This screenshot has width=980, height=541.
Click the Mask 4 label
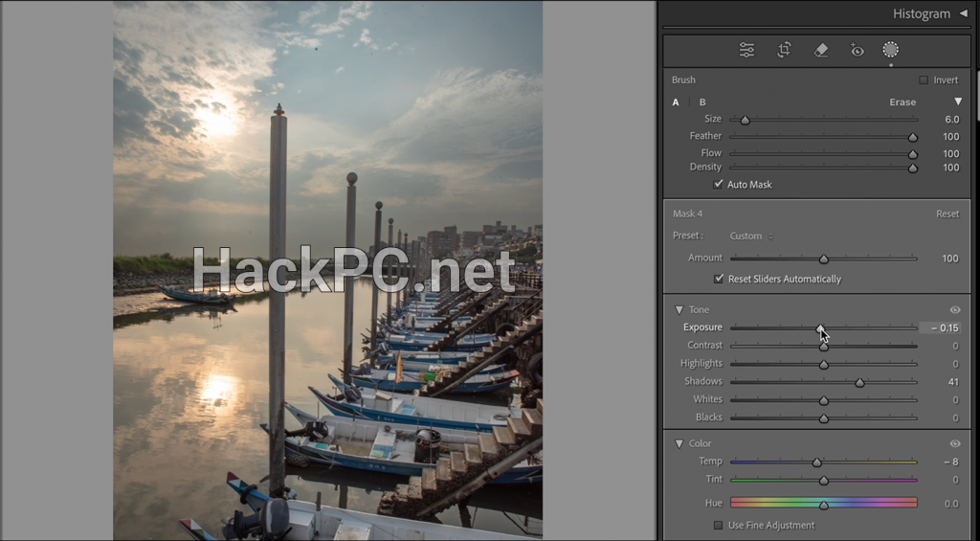[x=687, y=214]
